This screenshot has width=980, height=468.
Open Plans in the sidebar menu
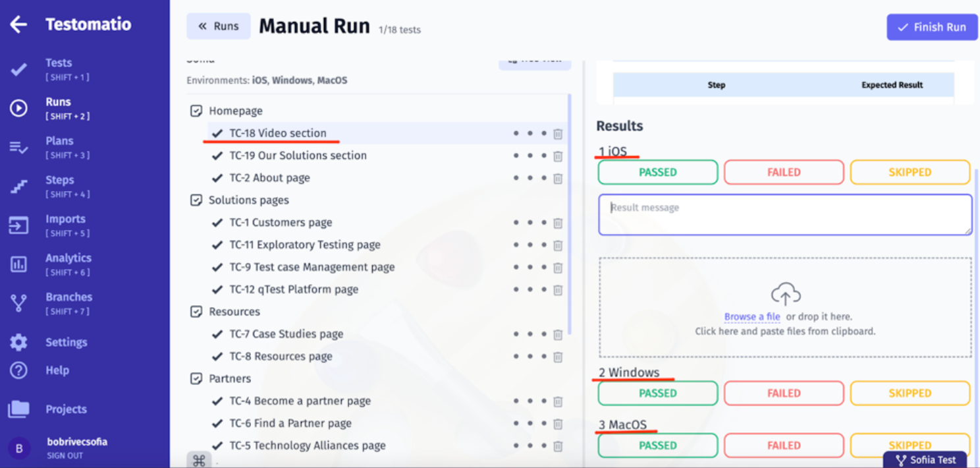(59, 141)
